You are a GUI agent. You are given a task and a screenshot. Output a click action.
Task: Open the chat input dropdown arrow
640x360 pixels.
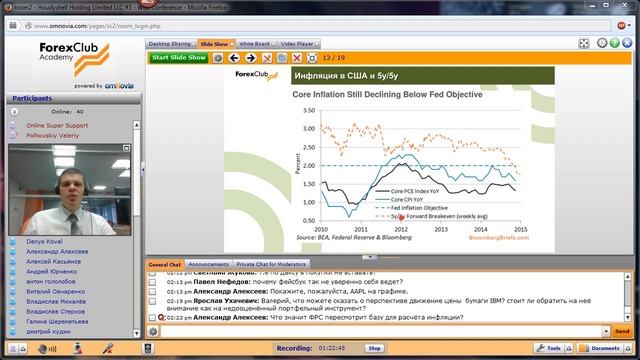[x=606, y=331]
